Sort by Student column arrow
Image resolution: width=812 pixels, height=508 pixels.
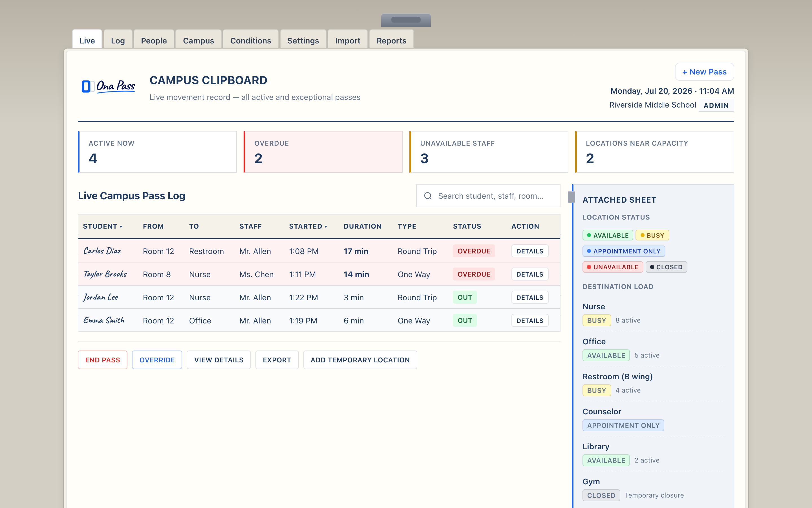[121, 227]
